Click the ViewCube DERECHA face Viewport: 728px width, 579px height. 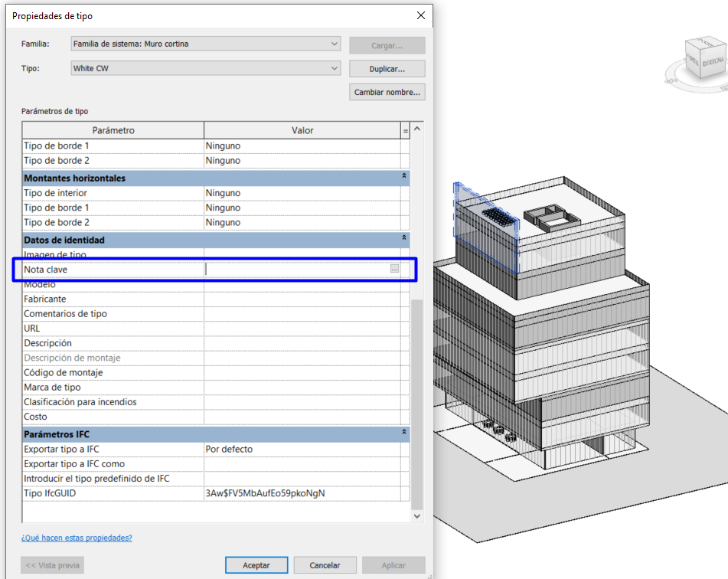tap(713, 62)
